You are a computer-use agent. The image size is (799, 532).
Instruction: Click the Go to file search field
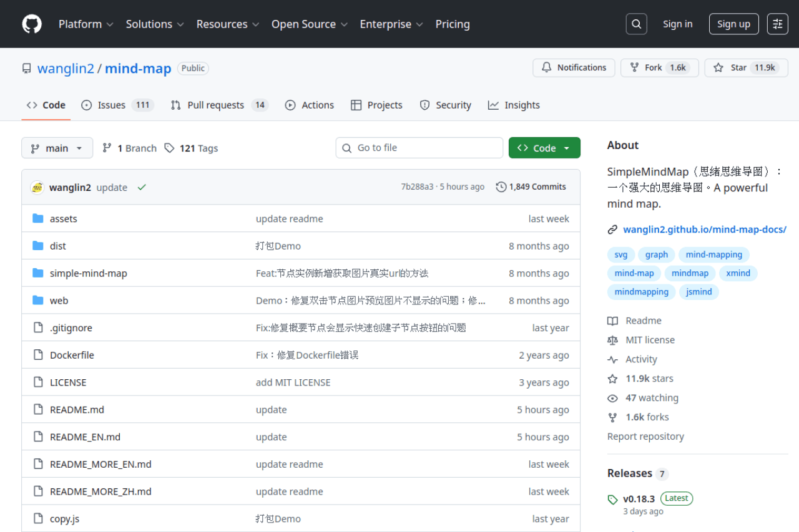pos(419,148)
